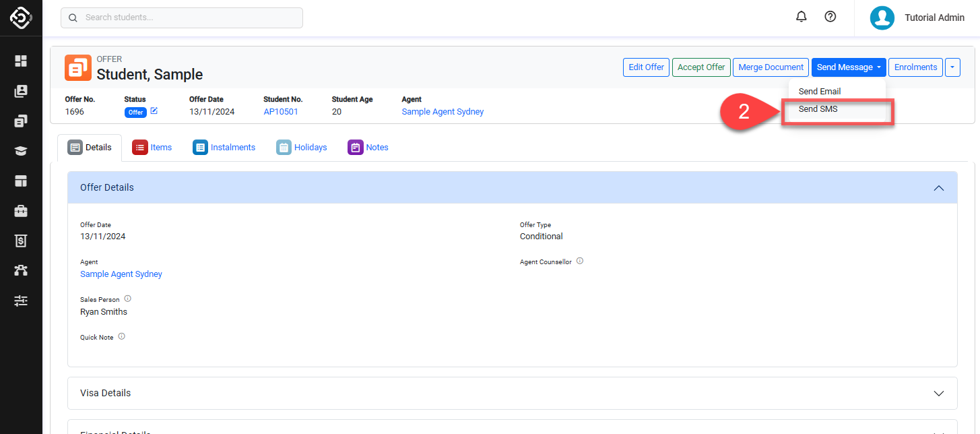Click the help question mark icon
Image resolution: width=980 pixels, height=434 pixels.
[x=830, y=17]
